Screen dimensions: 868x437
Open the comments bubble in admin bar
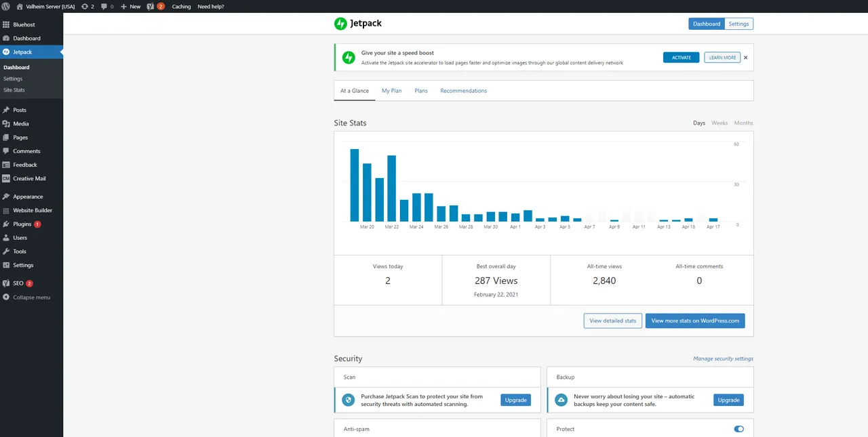click(107, 6)
